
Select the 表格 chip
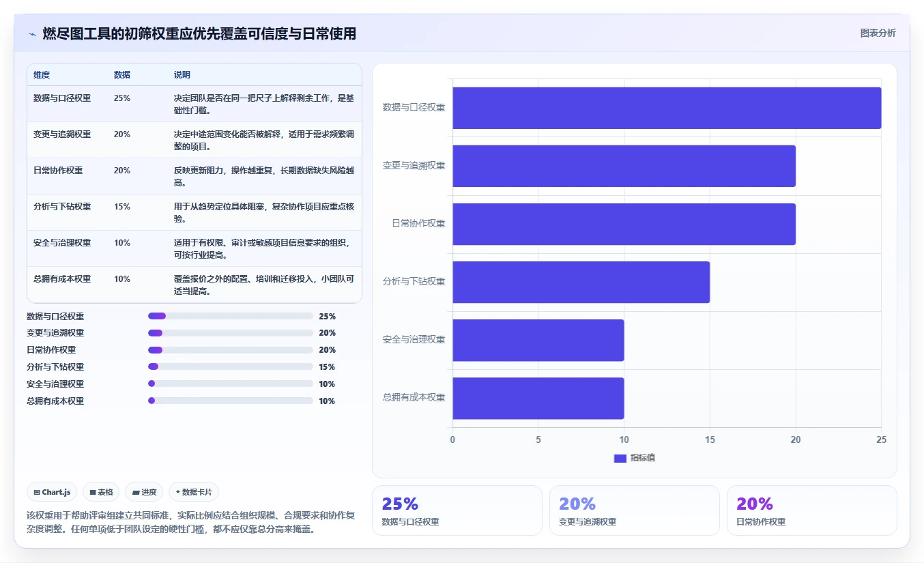pyautogui.click(x=101, y=492)
